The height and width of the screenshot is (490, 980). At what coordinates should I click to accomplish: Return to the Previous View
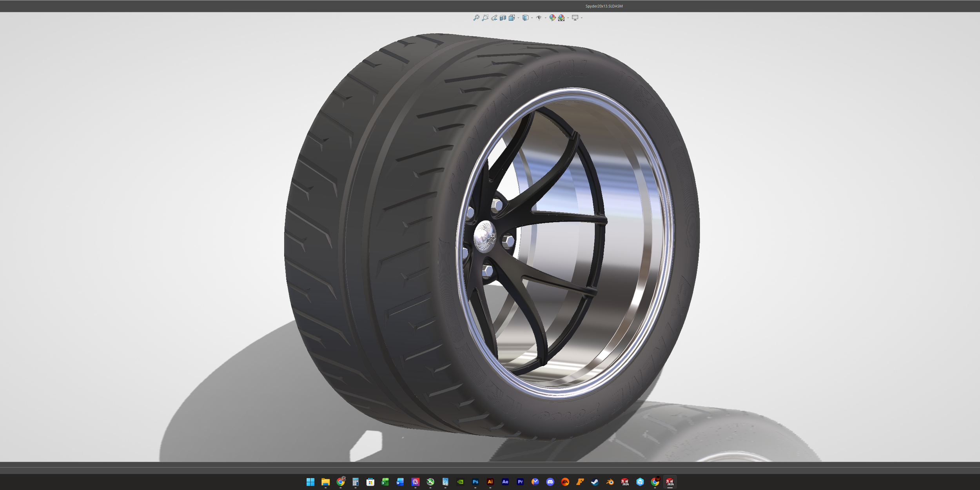coord(494,18)
